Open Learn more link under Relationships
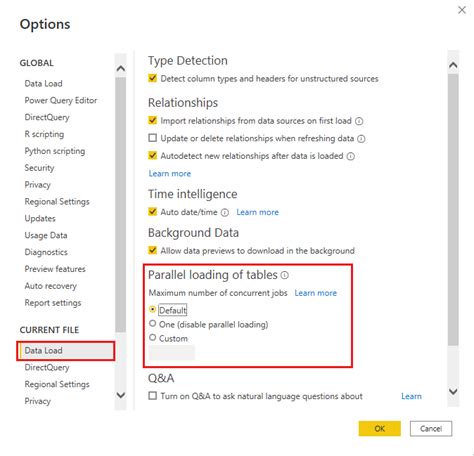Viewport: 474px width, 456px height. [x=170, y=174]
